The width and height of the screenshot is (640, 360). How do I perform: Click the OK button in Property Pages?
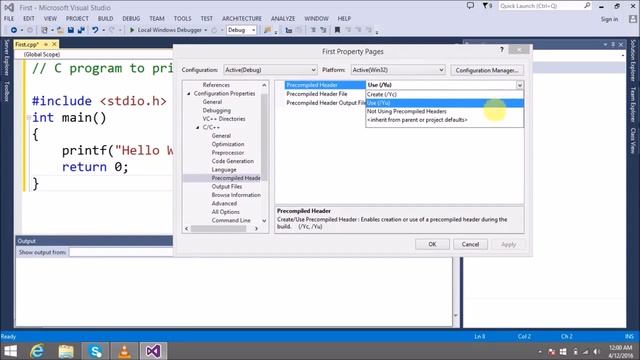(432, 244)
